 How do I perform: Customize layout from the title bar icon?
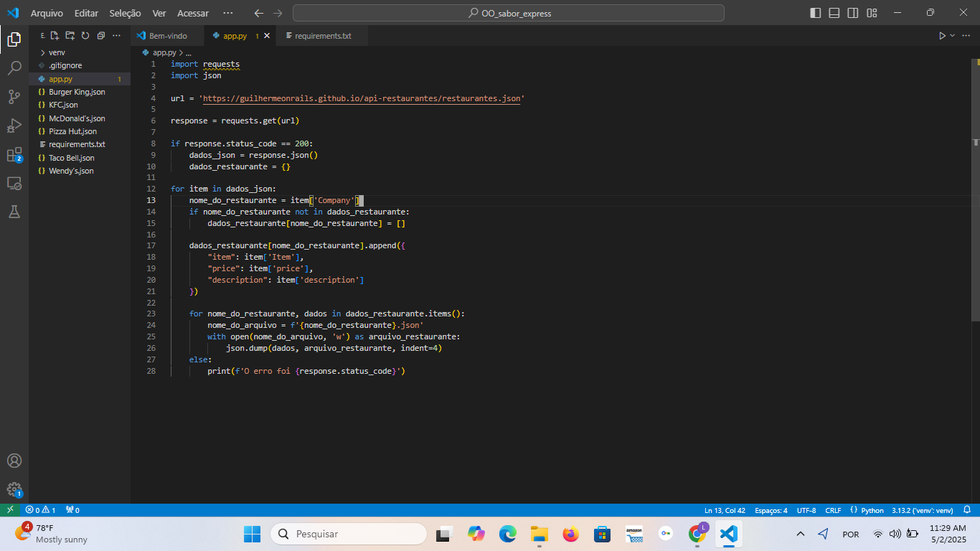(872, 13)
